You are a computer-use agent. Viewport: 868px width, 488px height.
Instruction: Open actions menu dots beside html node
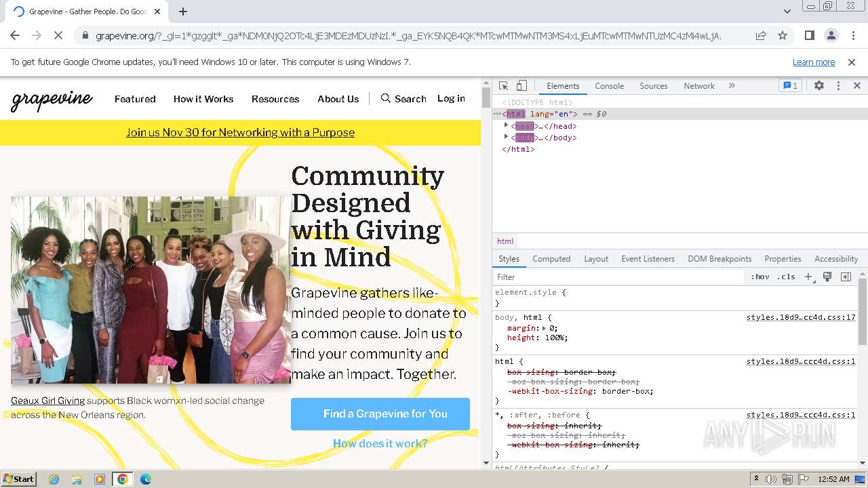[x=497, y=114]
